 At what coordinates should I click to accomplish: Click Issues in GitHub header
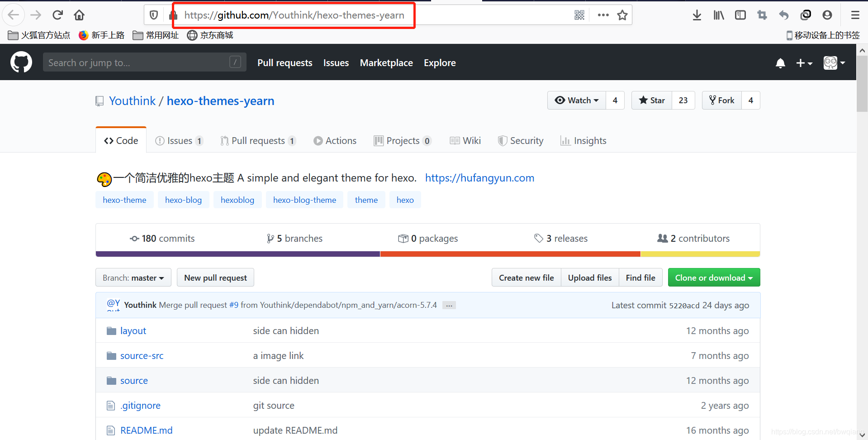(x=336, y=63)
